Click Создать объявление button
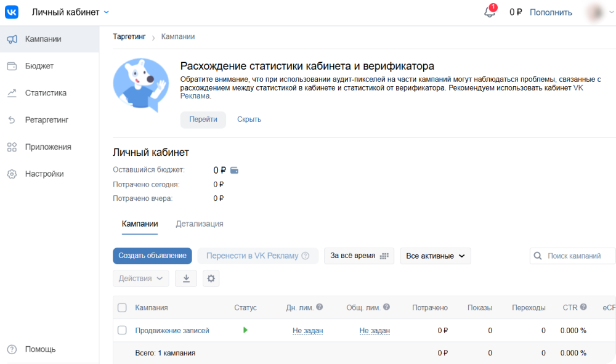 click(x=152, y=256)
